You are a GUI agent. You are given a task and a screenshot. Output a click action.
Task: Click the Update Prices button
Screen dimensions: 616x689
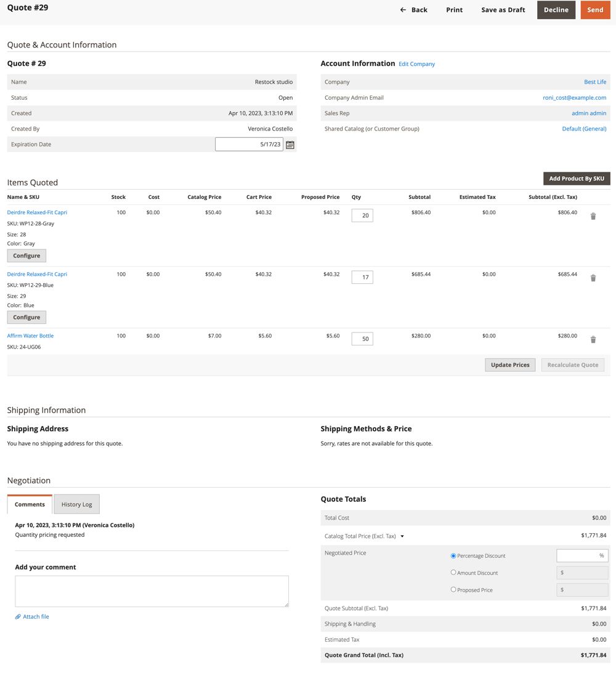click(510, 365)
